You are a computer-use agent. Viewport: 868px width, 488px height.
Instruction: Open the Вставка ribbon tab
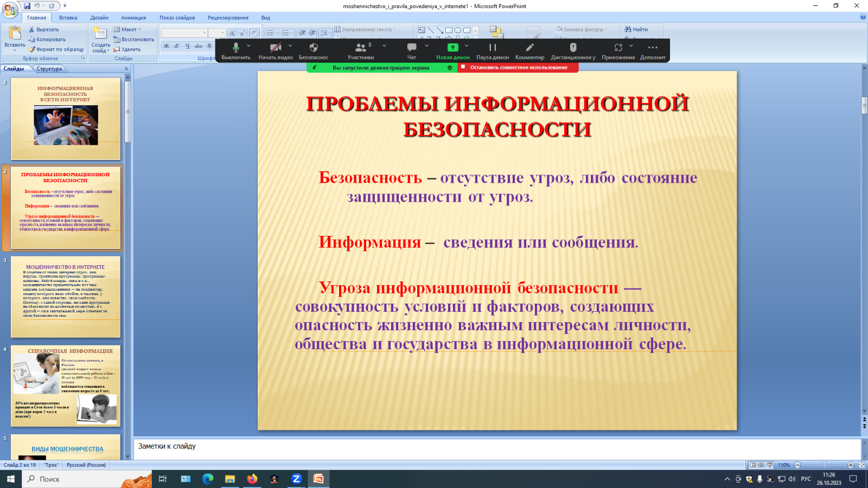click(x=68, y=17)
